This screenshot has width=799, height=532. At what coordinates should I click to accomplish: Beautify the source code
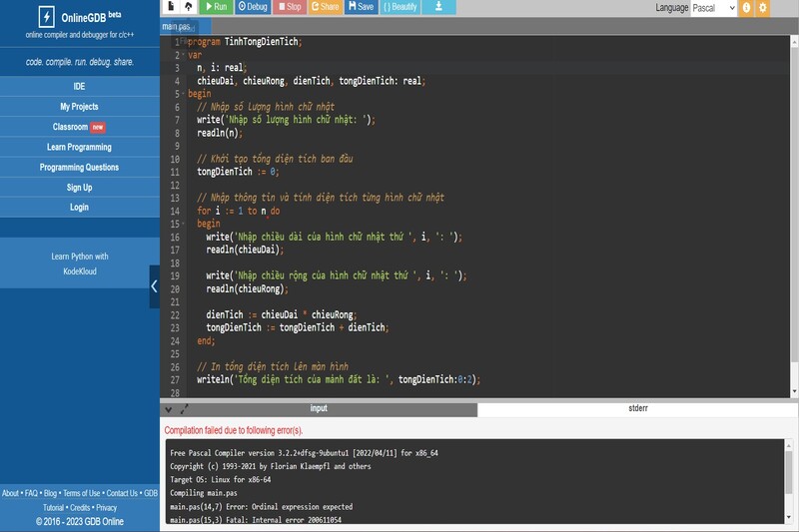pos(400,7)
